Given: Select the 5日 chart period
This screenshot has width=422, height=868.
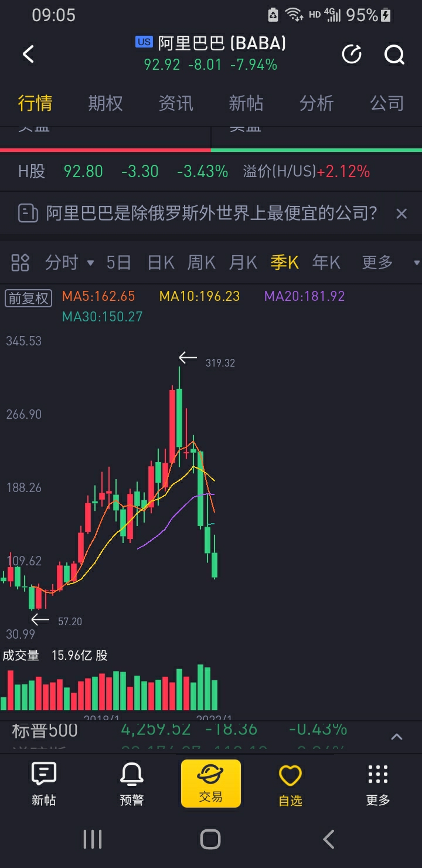Looking at the screenshot, I should pyautogui.click(x=118, y=262).
